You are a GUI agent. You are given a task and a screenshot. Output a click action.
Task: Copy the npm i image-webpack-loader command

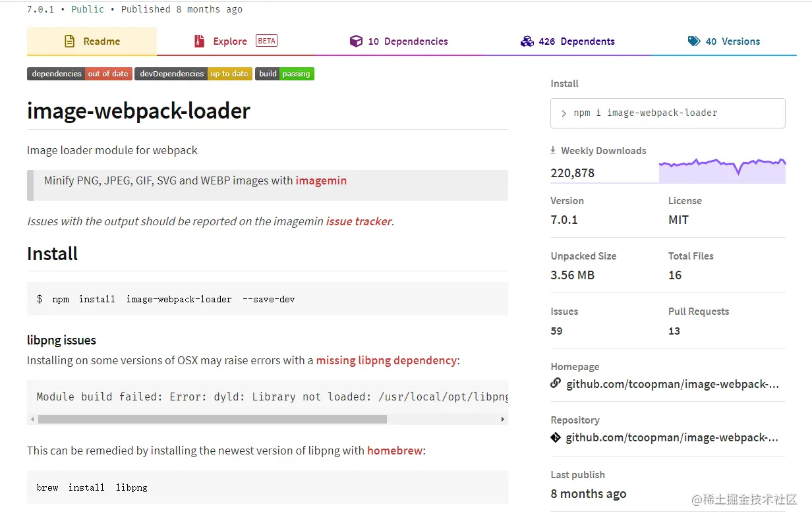coord(668,113)
